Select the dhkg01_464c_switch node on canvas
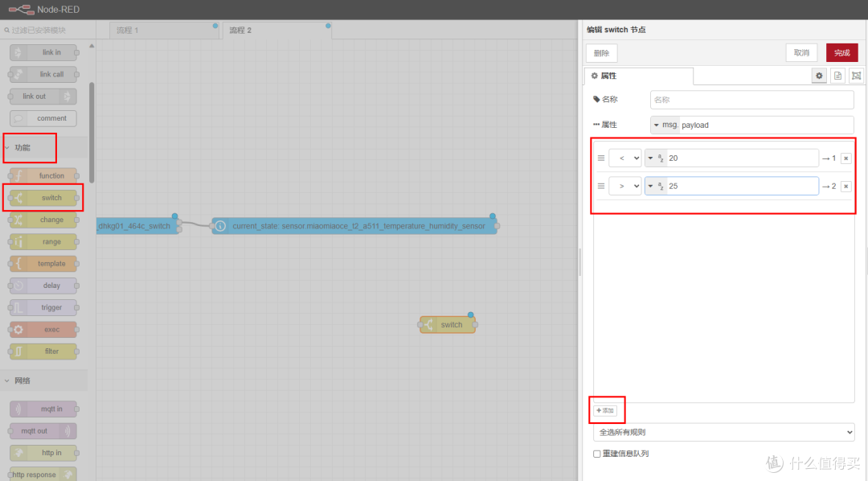This screenshot has width=868, height=481. click(x=138, y=226)
